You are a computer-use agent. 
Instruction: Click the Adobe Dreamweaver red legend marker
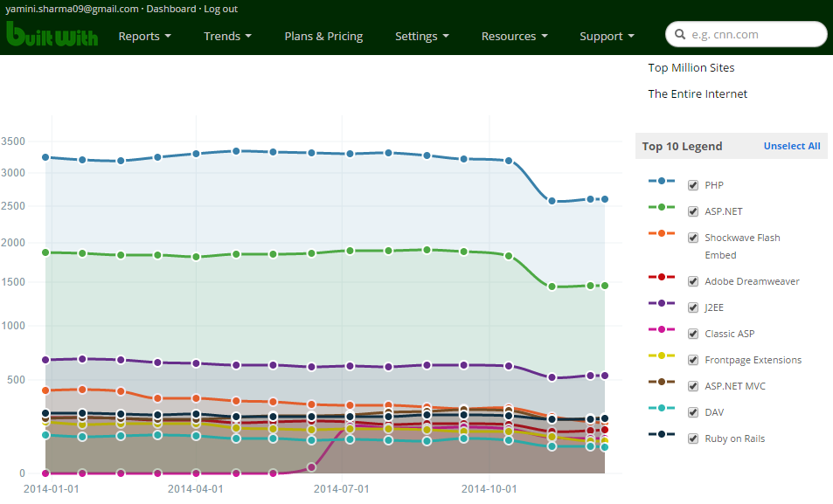pyautogui.click(x=662, y=277)
